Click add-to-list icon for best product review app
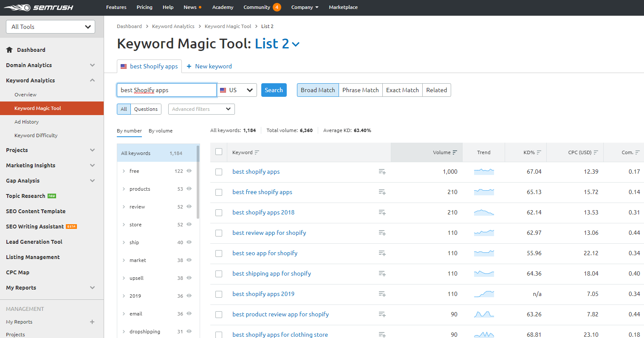644x338 pixels. (x=382, y=314)
